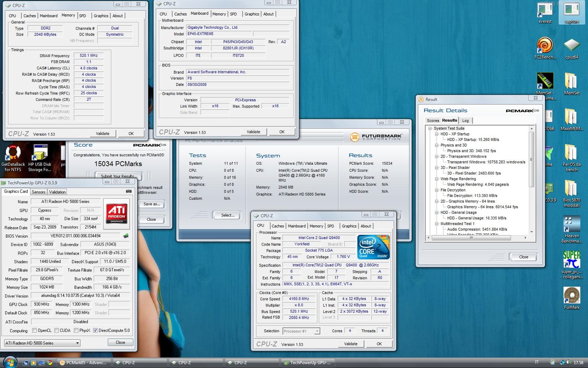Collapse Physics and 3D tree node
This screenshot has height=368, width=588.
pos(437,145)
